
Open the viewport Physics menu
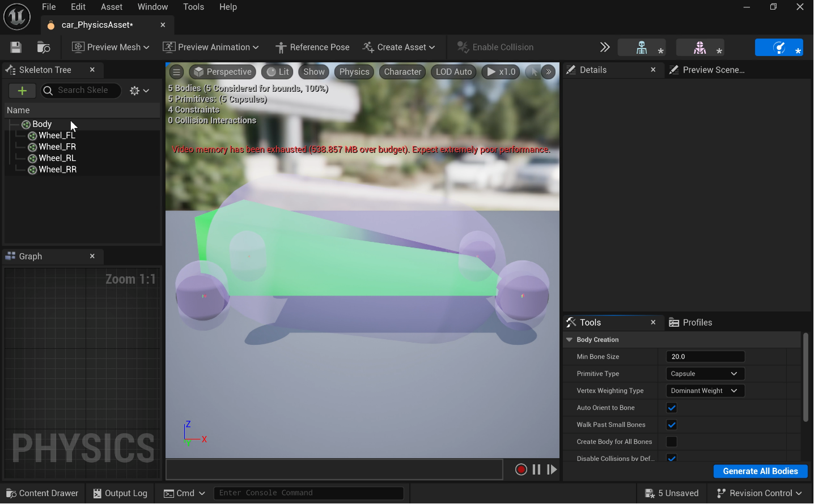click(354, 72)
